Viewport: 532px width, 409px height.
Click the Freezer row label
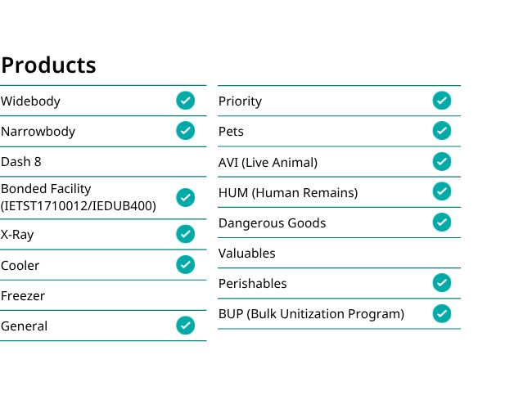[23, 296]
